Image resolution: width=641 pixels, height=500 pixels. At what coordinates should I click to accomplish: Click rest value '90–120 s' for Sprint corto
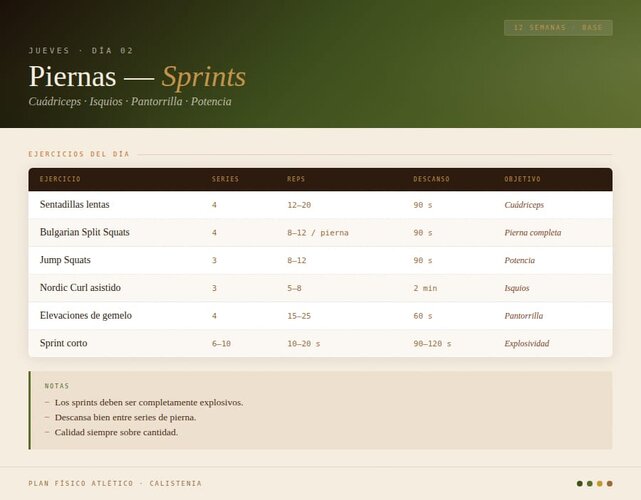tap(432, 344)
